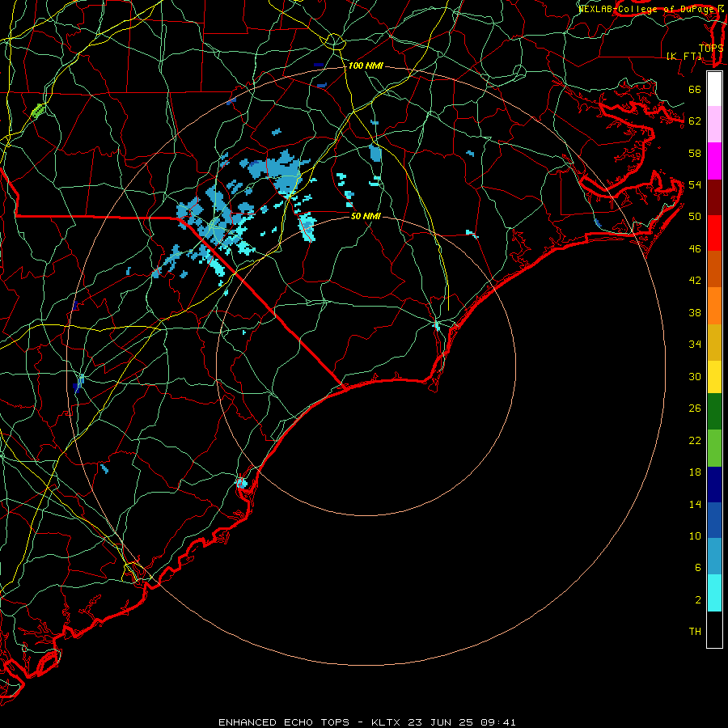Click the light blue 10 kft swatch
The width and height of the screenshot is (728, 728).
(x=714, y=557)
